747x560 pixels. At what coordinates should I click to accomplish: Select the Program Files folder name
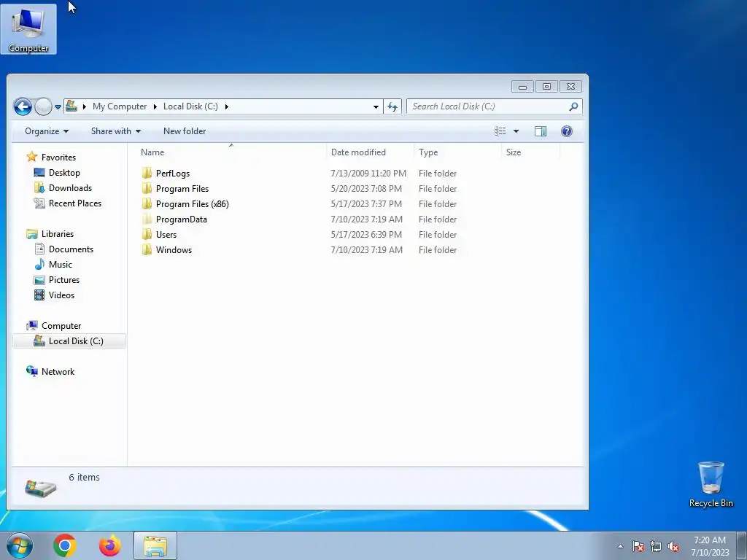click(182, 189)
